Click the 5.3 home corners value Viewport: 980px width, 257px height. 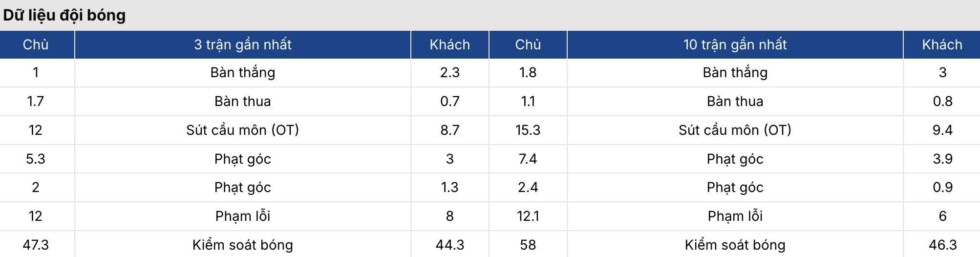[x=36, y=159]
